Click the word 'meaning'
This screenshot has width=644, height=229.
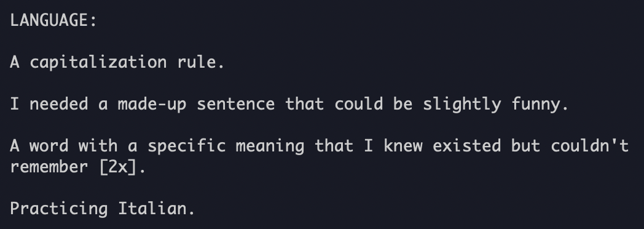coord(270,147)
